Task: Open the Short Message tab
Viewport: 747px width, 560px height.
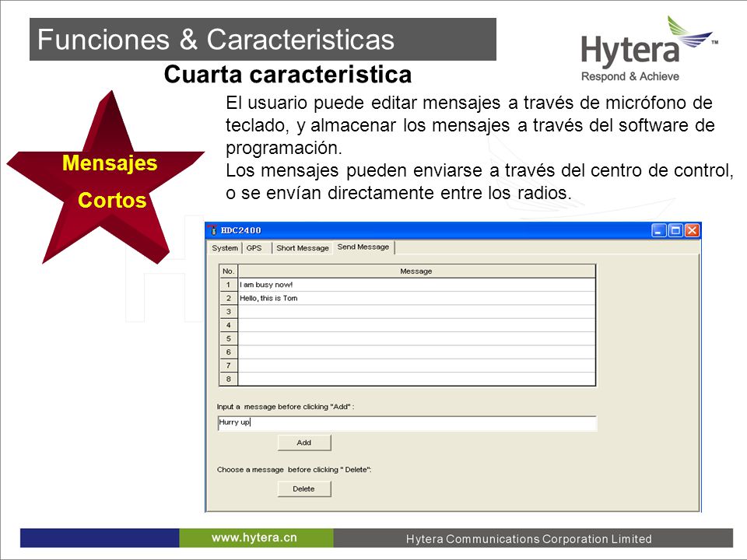Action: point(303,248)
